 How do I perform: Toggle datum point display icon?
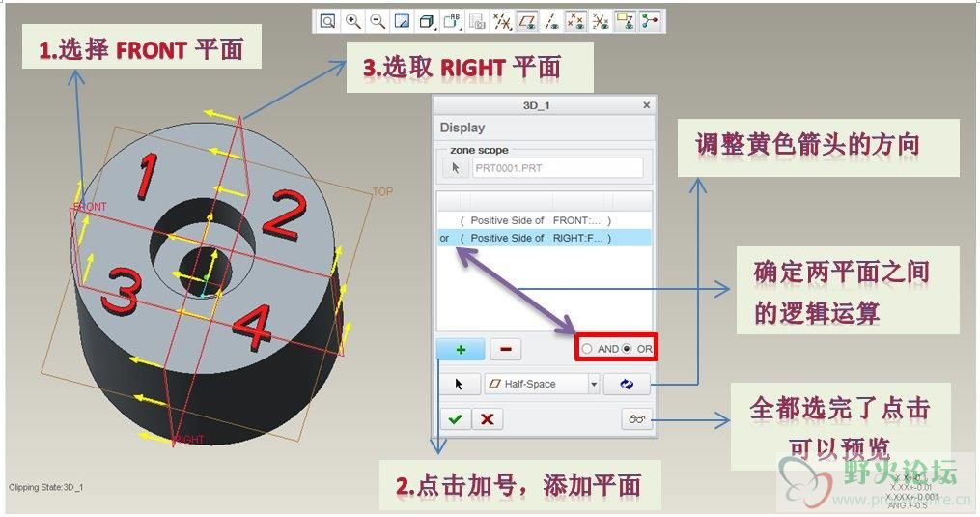575,22
